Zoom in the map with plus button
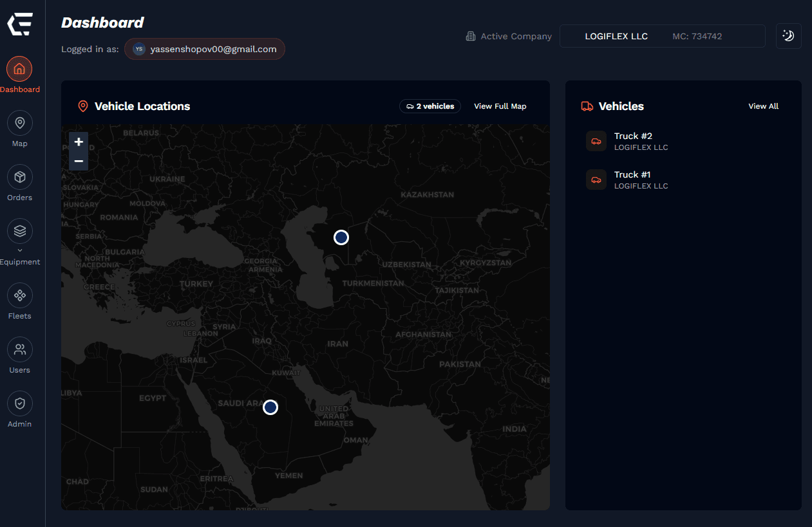 point(79,142)
